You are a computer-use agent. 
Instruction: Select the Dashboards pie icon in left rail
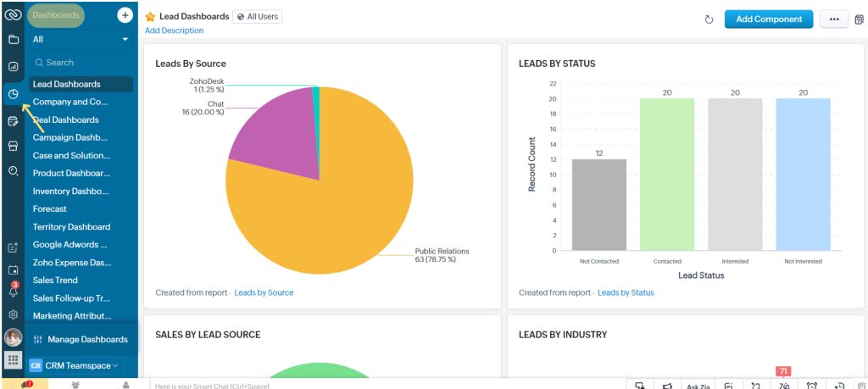click(14, 94)
